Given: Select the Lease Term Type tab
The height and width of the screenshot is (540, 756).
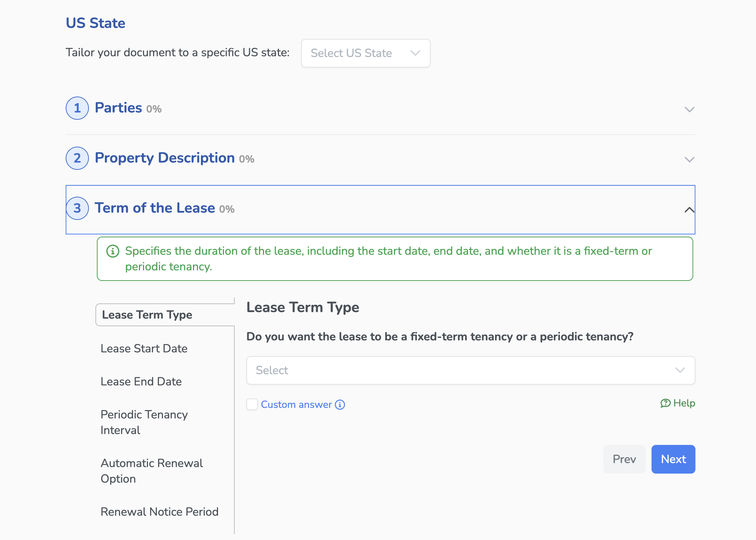Looking at the screenshot, I should coord(147,315).
